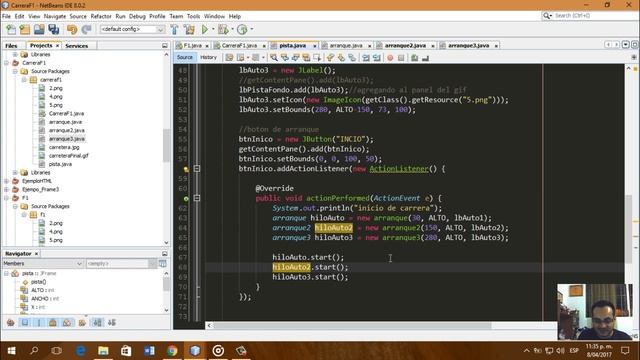Toggle Show Inner Classes filter in Navigator

click(67, 323)
